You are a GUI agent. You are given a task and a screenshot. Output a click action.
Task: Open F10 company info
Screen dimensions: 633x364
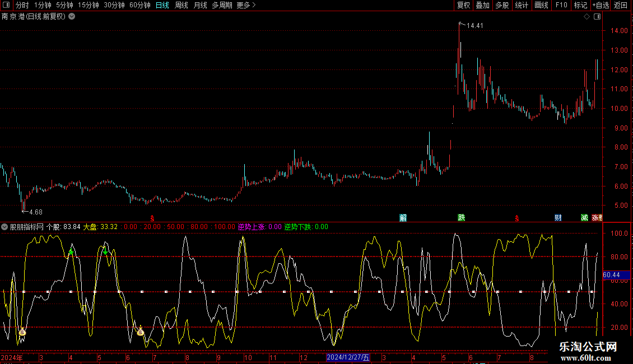pyautogui.click(x=561, y=5)
